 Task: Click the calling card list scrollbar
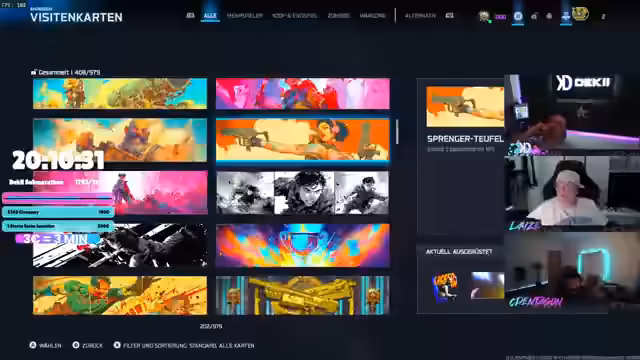tap(397, 131)
